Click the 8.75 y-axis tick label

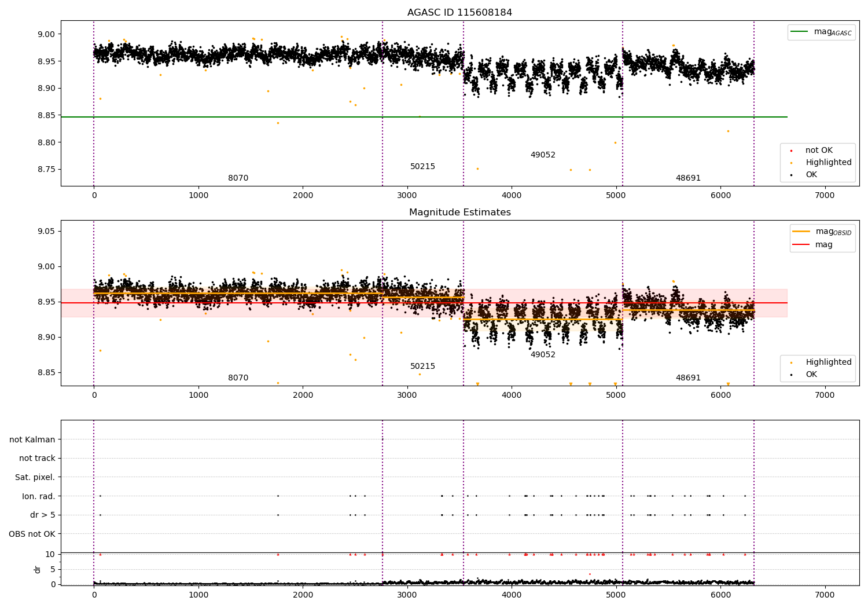[x=46, y=170]
